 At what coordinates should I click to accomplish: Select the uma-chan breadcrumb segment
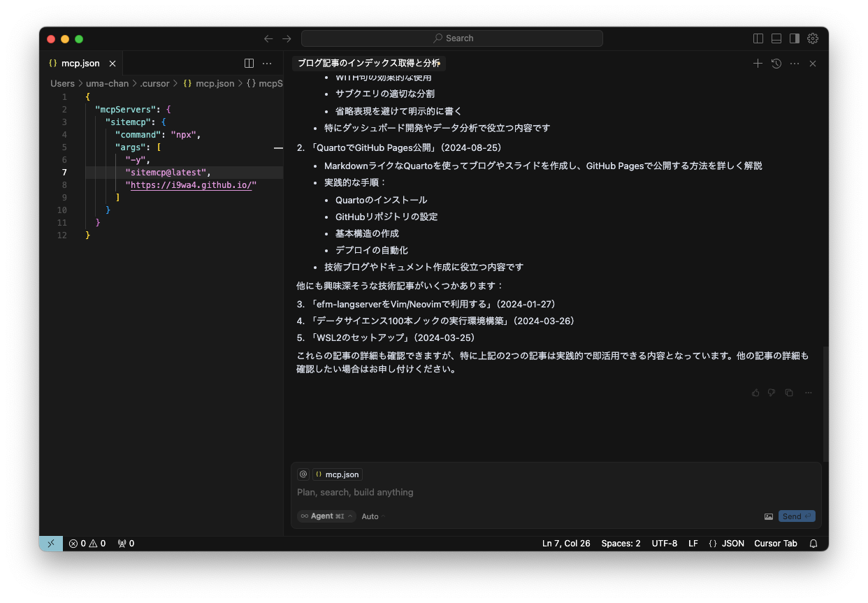(x=107, y=83)
